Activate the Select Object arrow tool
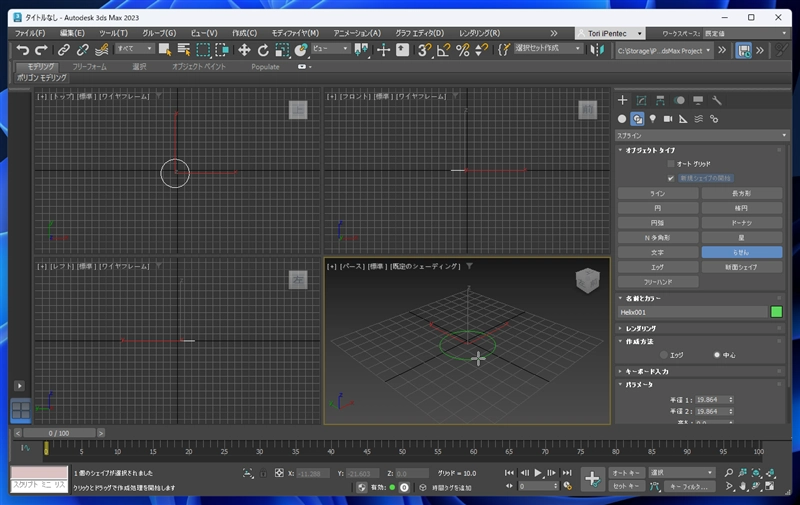The width and height of the screenshot is (800, 505). [165, 49]
